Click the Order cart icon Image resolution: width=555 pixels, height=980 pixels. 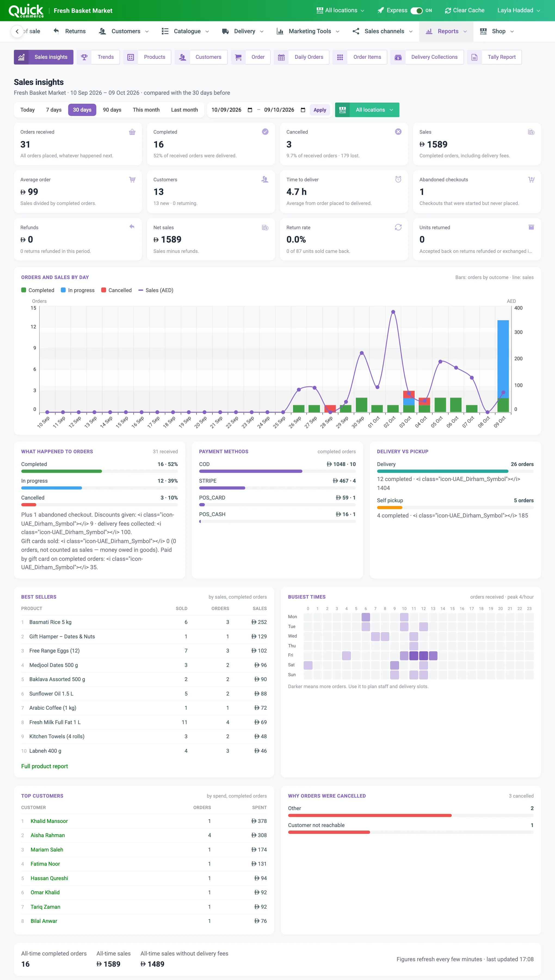(x=238, y=57)
